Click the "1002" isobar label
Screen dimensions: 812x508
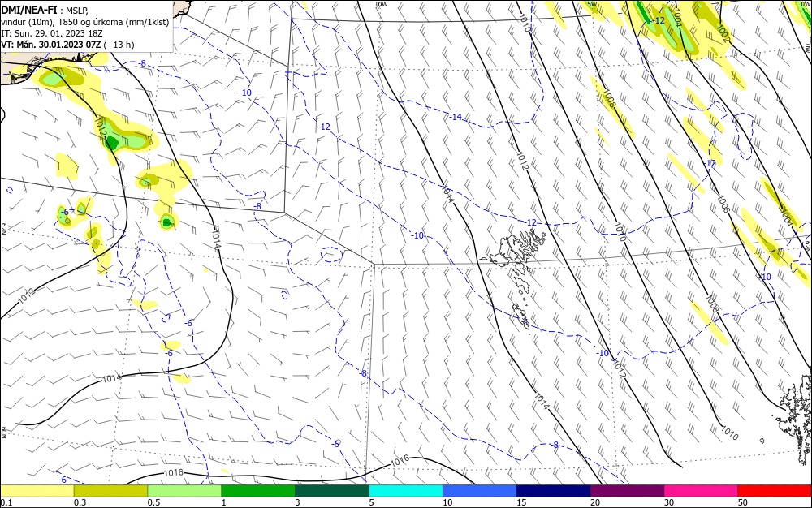tap(723, 32)
